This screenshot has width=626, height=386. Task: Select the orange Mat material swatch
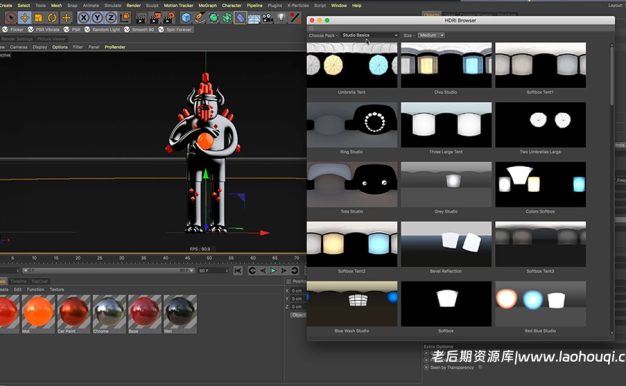point(38,314)
